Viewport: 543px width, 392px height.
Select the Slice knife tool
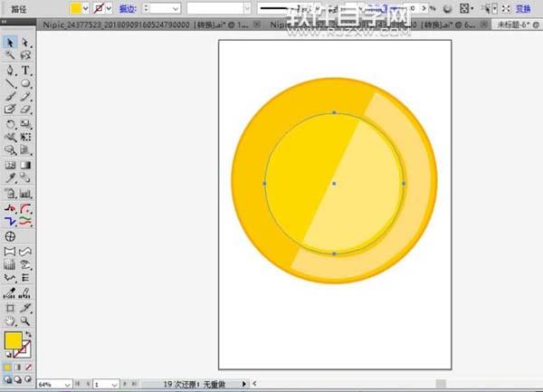pyautogui.click(x=25, y=308)
